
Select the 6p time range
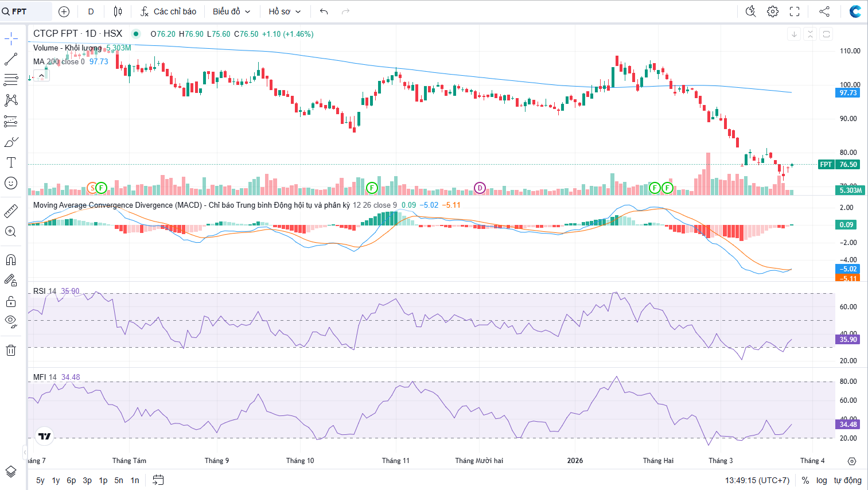(71, 480)
